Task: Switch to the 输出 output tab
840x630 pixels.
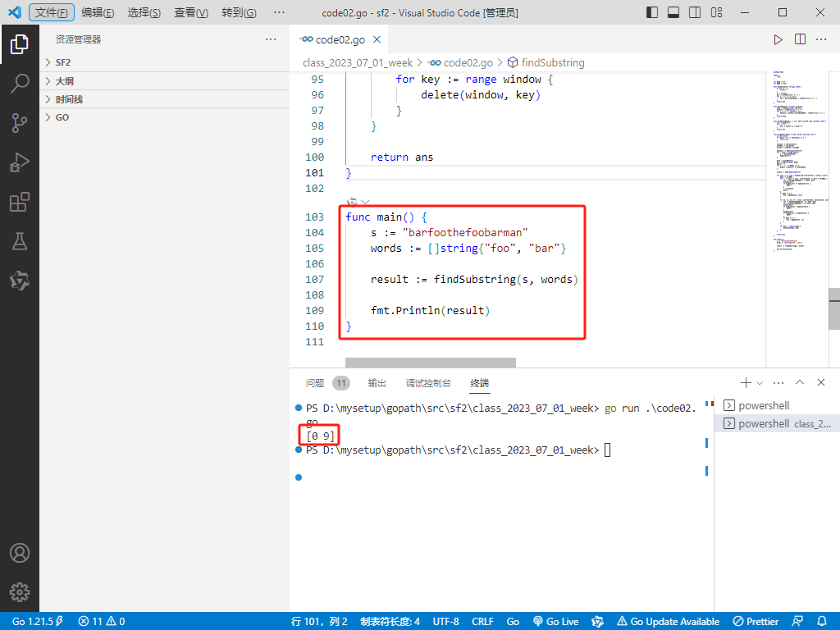Action: coord(377,383)
